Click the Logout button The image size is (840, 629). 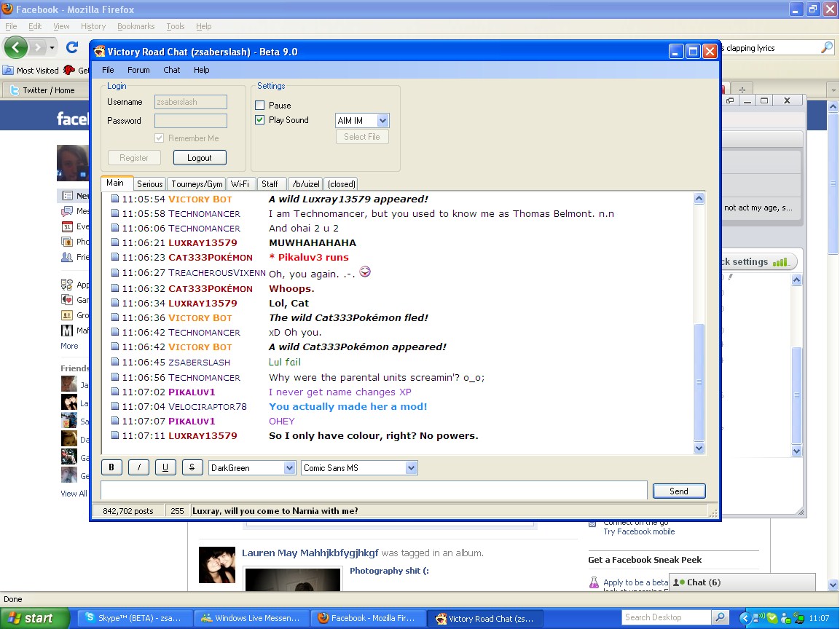tap(200, 158)
